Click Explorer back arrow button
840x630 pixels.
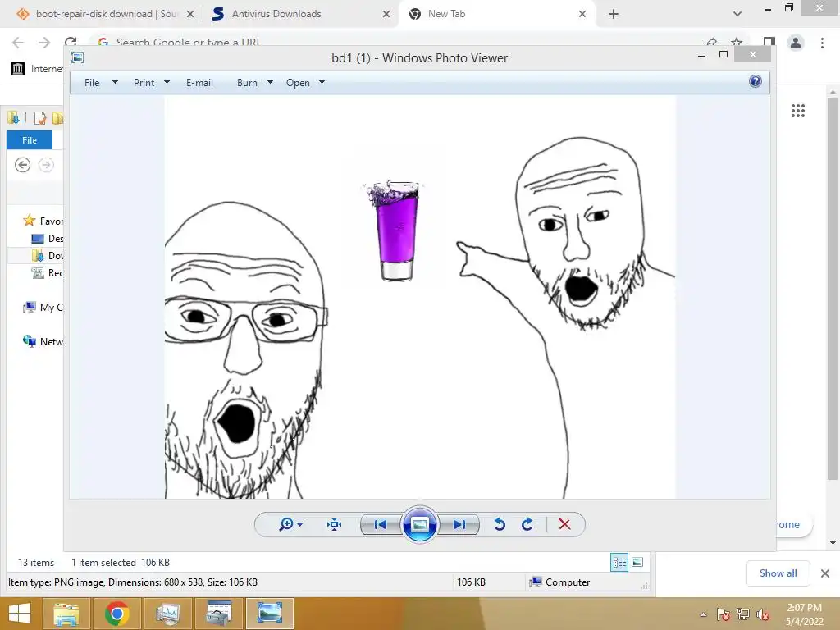click(22, 164)
